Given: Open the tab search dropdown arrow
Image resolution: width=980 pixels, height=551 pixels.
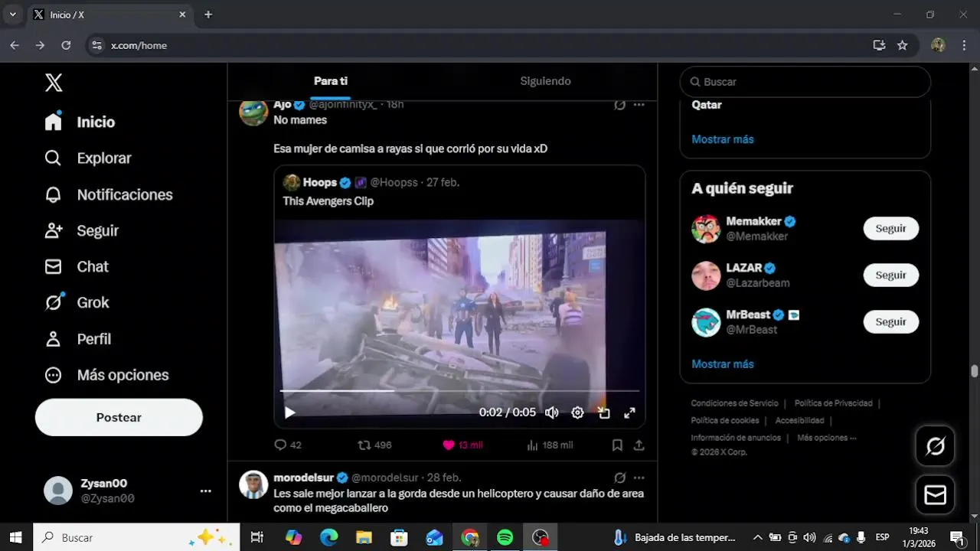Looking at the screenshot, I should coord(12,15).
